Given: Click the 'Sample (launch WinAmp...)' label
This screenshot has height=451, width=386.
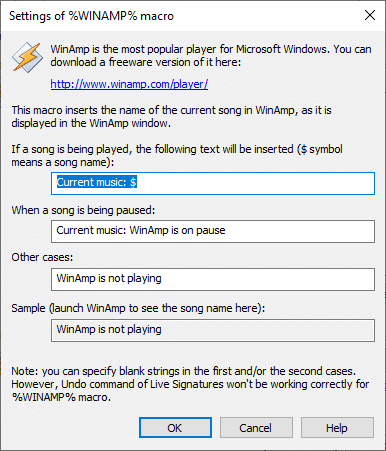Looking at the screenshot, I should pyautogui.click(x=138, y=308).
